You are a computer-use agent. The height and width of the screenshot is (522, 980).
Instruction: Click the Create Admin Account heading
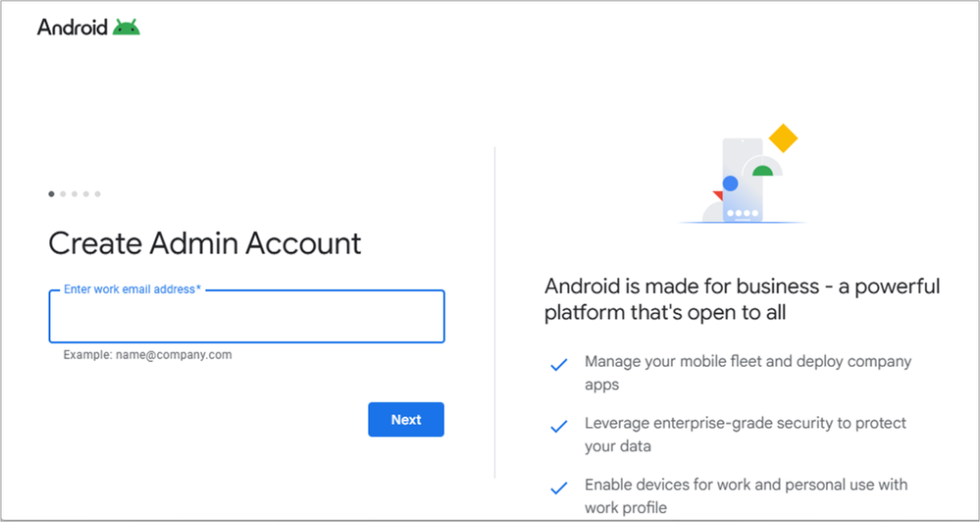click(205, 242)
